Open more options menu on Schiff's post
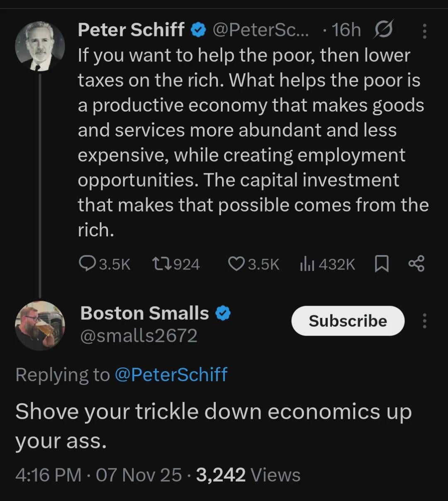 (424, 31)
